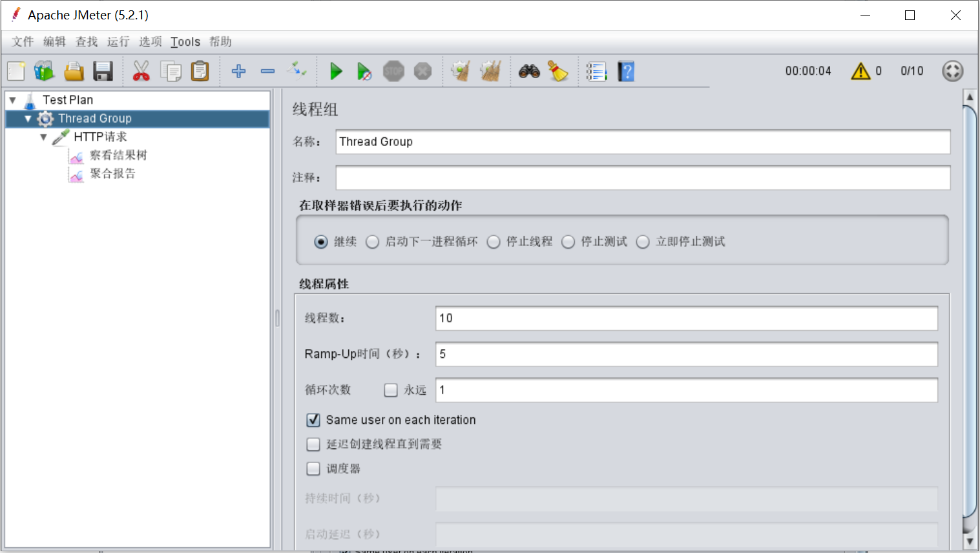Clear all results with double broom icon
980x553 pixels.
tap(490, 71)
